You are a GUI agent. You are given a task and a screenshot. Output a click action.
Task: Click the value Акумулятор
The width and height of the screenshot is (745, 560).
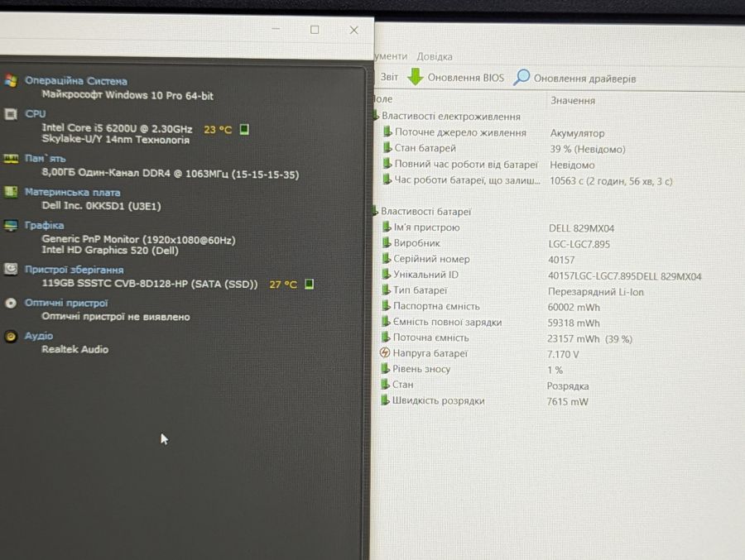577,133
